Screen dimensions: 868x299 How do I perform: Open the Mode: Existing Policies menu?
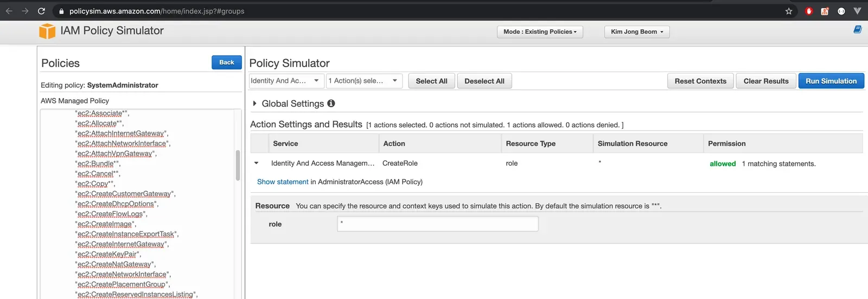pyautogui.click(x=540, y=32)
